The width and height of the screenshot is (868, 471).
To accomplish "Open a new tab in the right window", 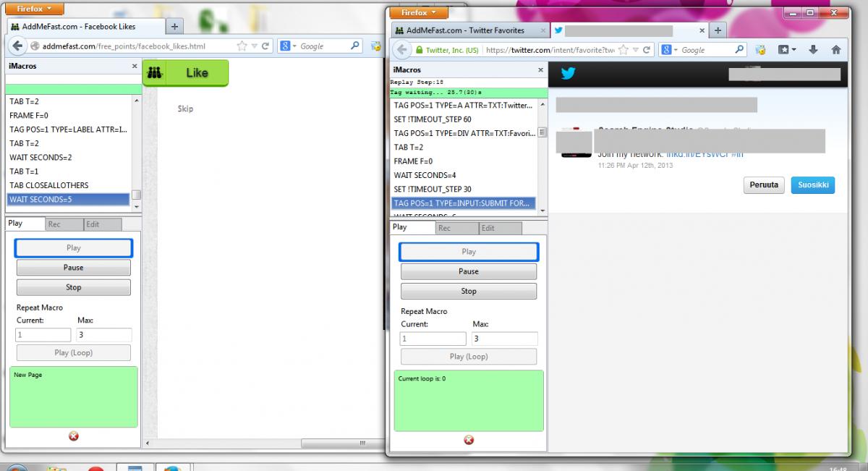I will 718,30.
